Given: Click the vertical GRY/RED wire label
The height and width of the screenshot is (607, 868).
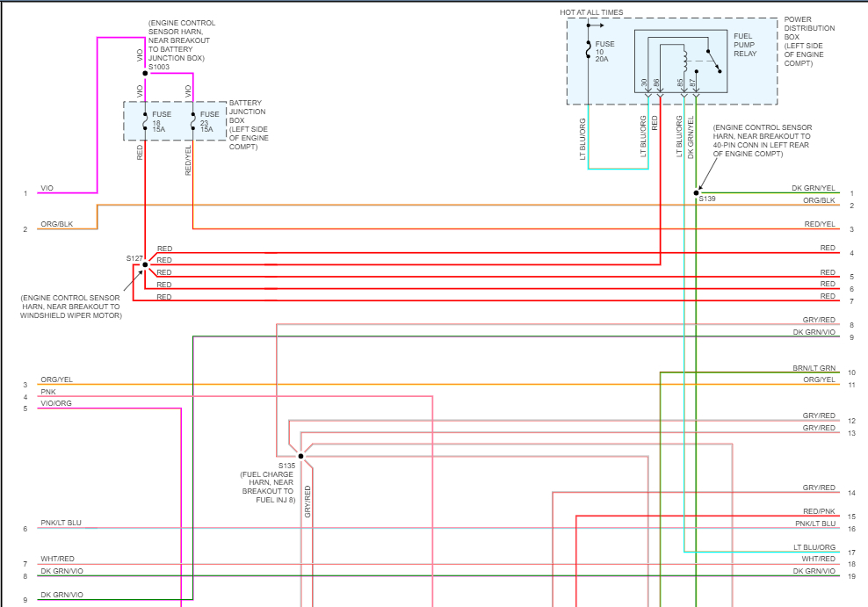Looking at the screenshot, I should [307, 502].
